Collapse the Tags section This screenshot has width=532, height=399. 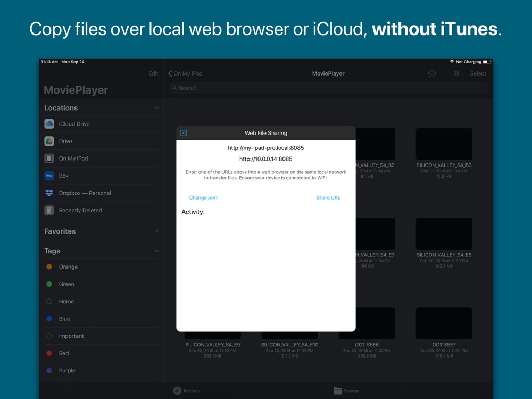[156, 251]
